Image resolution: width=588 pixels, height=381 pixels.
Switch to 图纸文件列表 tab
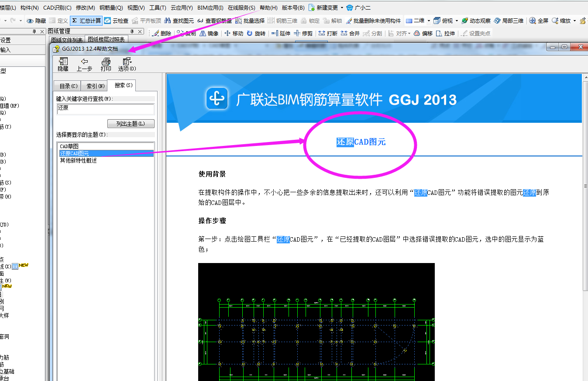click(67, 40)
